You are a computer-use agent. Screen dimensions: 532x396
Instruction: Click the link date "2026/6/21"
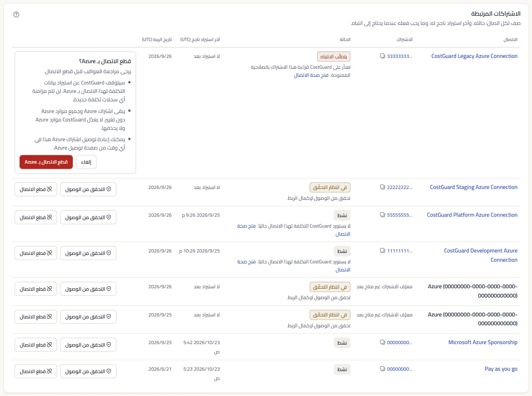point(160,369)
